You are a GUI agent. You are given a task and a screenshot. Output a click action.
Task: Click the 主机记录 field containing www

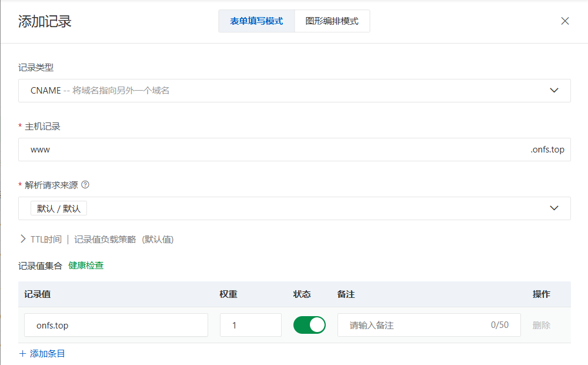[x=270, y=150]
